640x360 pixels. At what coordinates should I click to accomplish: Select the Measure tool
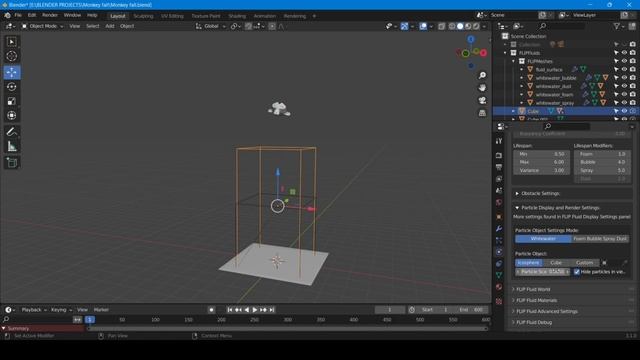(12, 146)
